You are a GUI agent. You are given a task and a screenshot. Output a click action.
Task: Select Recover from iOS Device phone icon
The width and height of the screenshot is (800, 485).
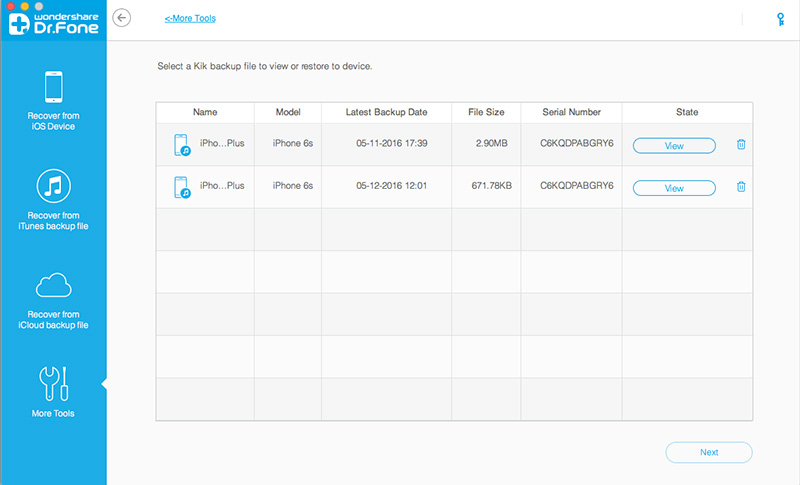click(x=54, y=87)
